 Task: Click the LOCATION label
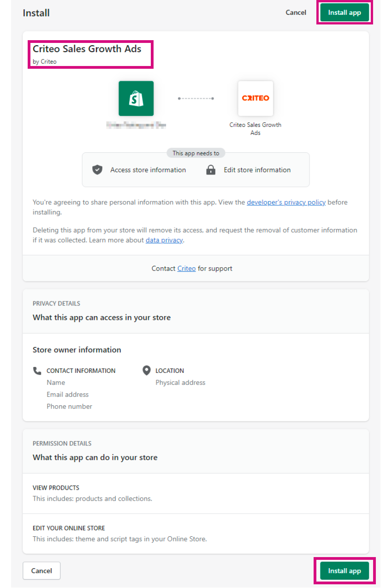[x=170, y=371]
